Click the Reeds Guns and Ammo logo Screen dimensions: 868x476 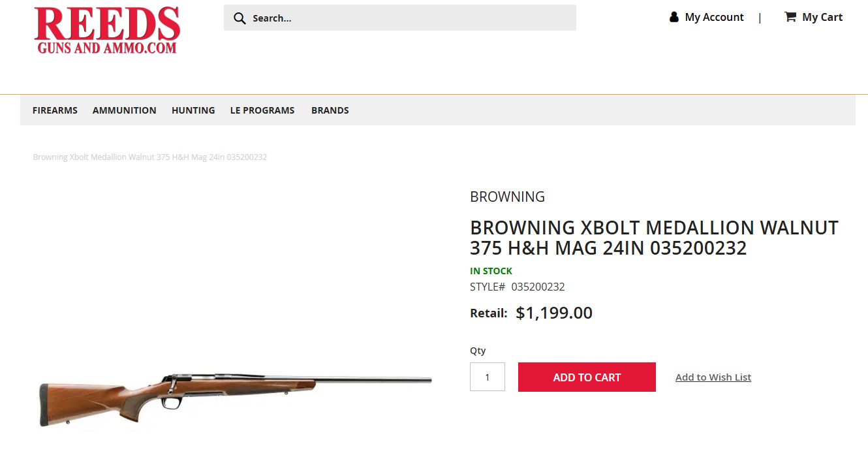pos(108,30)
